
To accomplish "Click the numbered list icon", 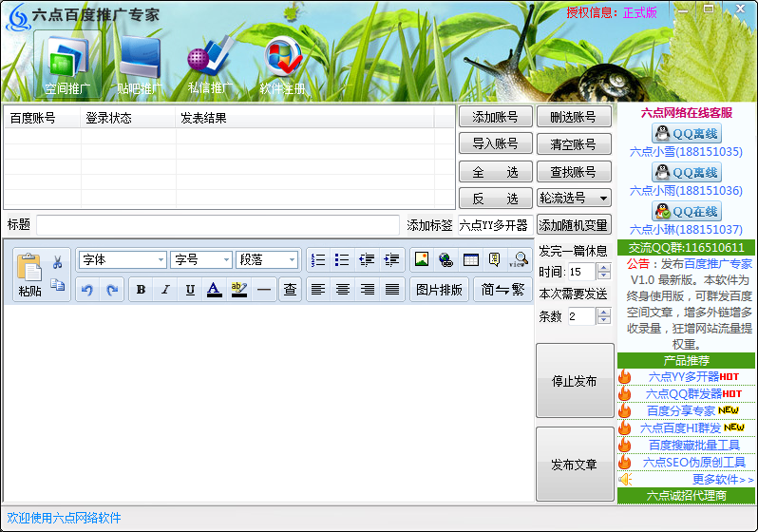I will click(x=318, y=259).
